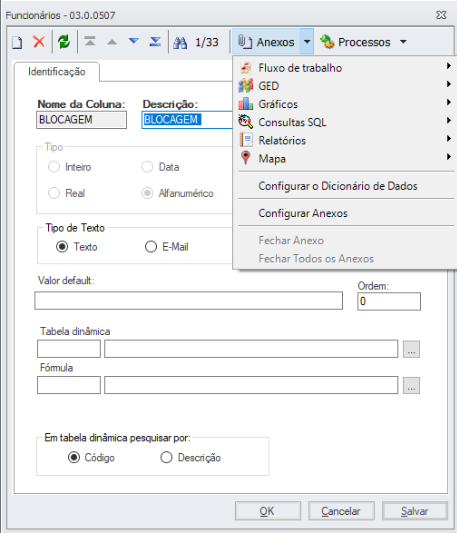Select the Código search option
This screenshot has height=533, width=457.
[x=74, y=457]
